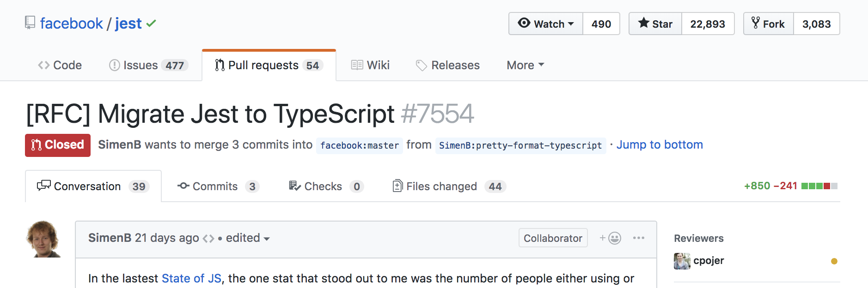Open the Issues tab with 477 issues
This screenshot has width=868, height=288.
point(148,65)
